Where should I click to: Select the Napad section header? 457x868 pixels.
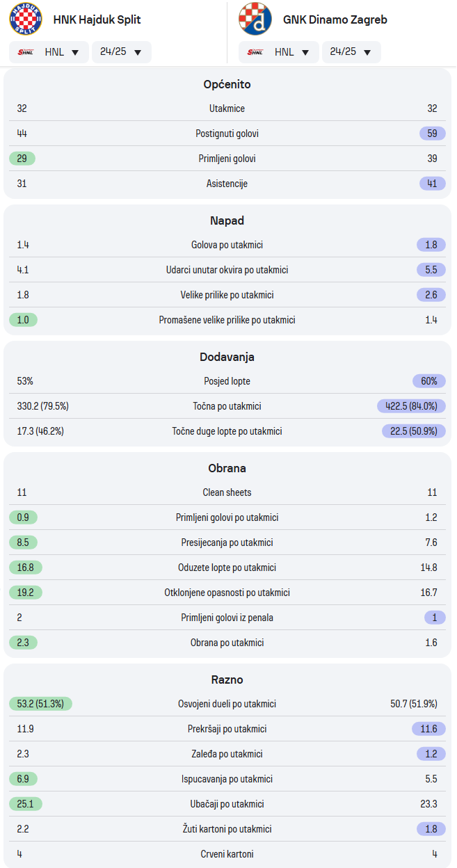point(227,220)
